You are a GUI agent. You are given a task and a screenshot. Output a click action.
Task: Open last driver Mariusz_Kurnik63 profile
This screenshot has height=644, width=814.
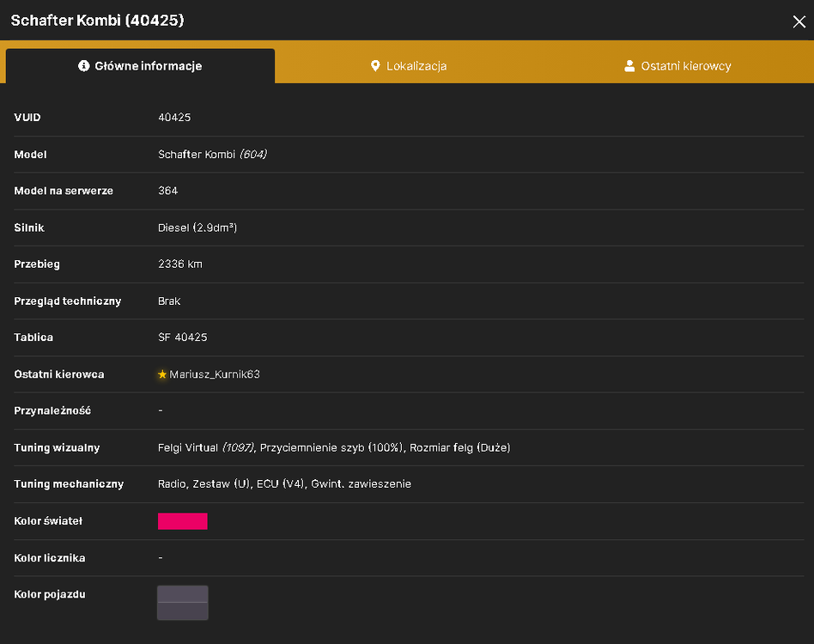click(215, 374)
